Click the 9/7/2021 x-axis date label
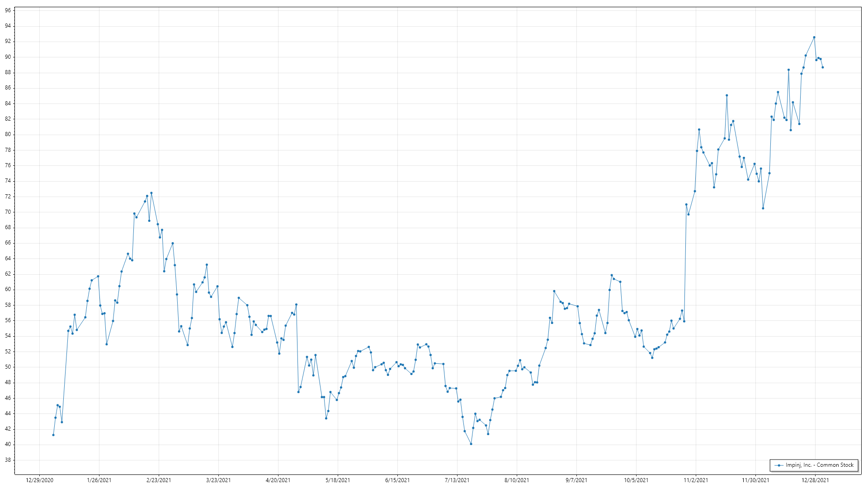Screen dimensions: 868x488 576,480
